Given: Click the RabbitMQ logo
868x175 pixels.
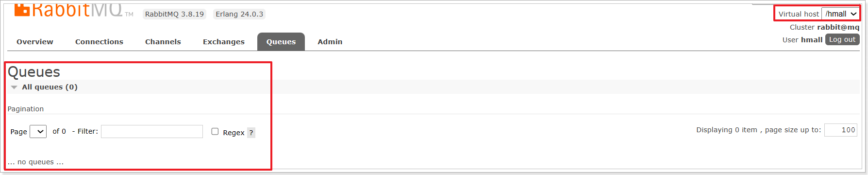Looking at the screenshot, I should (73, 10).
